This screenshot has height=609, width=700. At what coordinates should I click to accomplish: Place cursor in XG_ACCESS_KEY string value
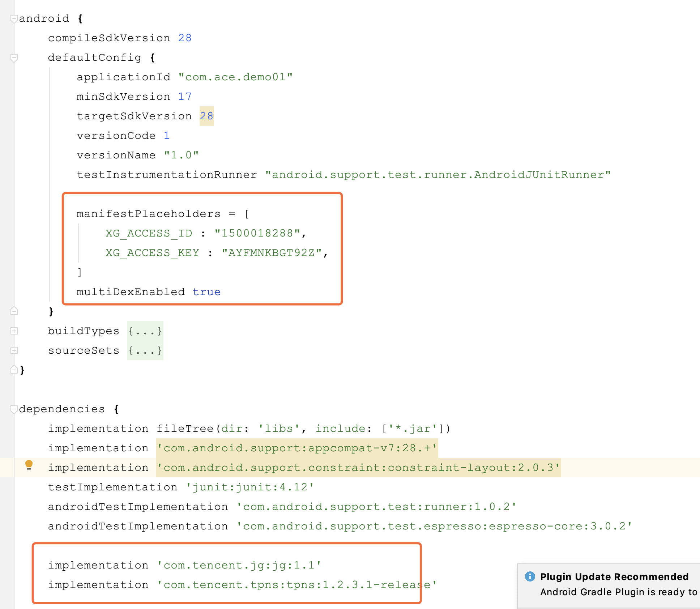pos(272,253)
